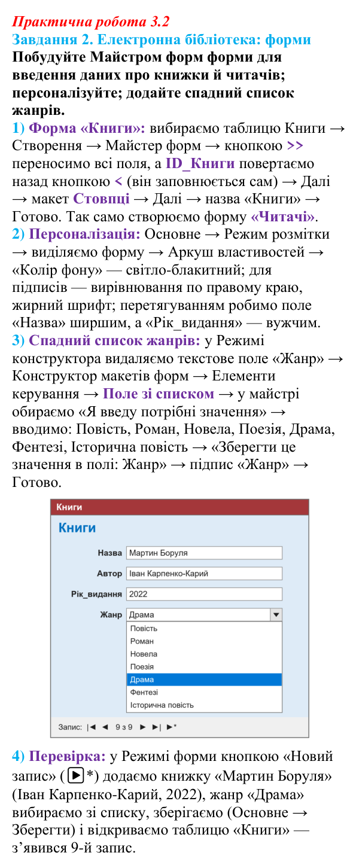Go to next record arrow

click(x=142, y=727)
